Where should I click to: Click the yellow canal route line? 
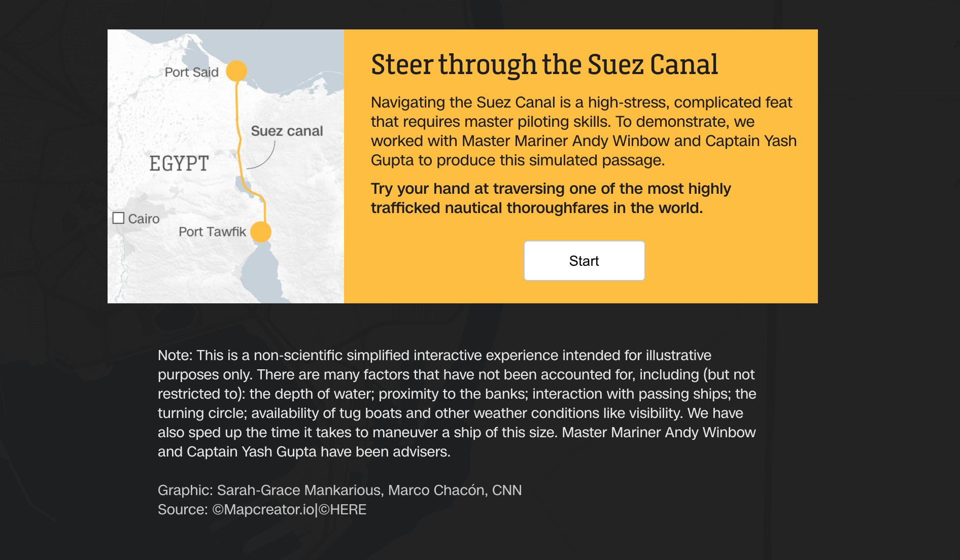(237, 117)
